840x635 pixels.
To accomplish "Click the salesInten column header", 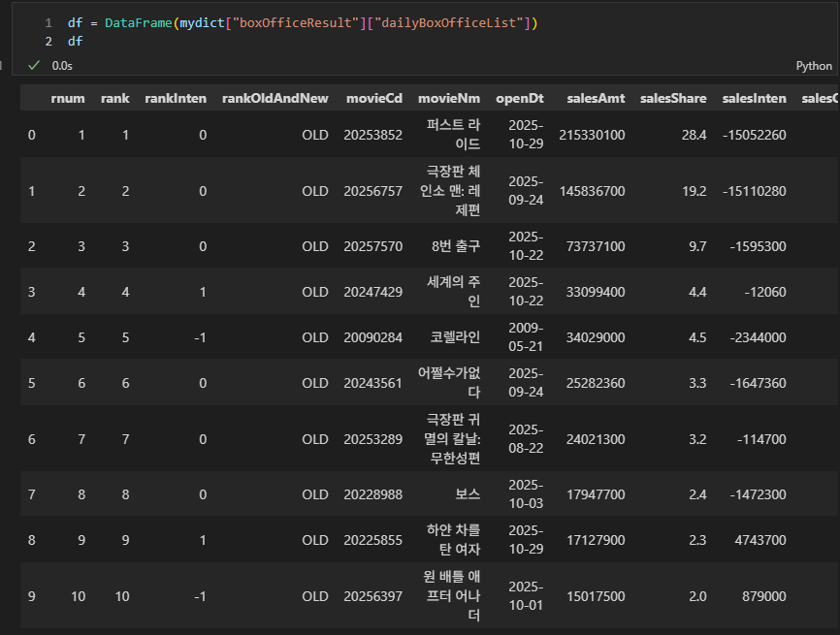I will (x=755, y=99).
